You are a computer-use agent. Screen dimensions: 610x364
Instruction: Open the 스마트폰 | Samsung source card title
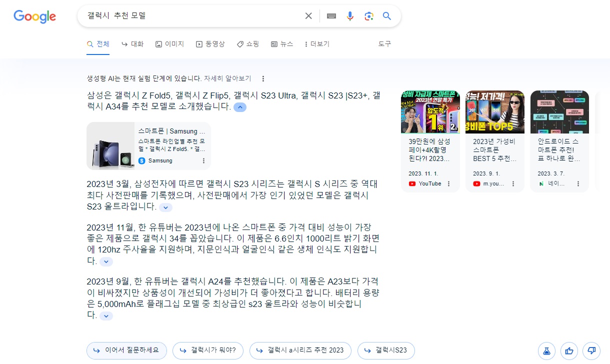(x=172, y=131)
